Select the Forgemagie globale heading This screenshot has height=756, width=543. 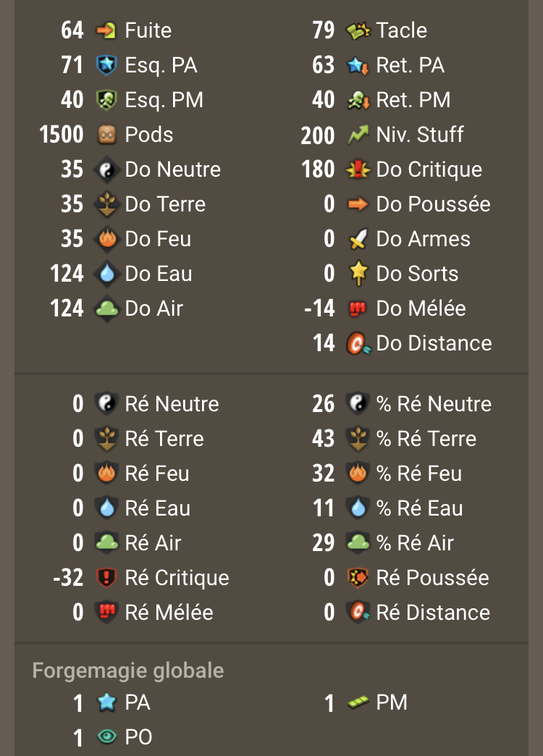coord(128,671)
